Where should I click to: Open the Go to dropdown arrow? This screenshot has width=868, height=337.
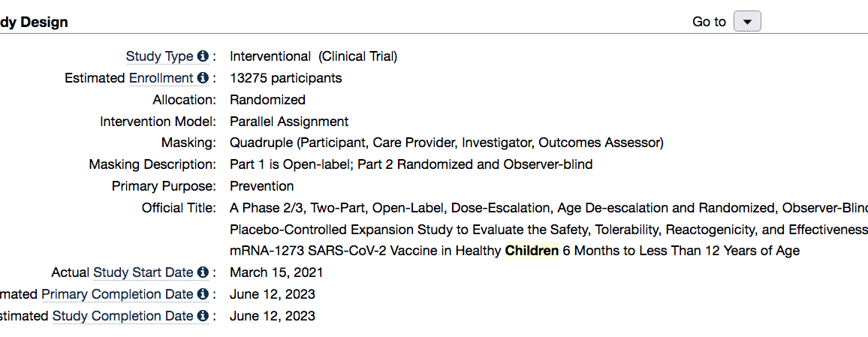tap(747, 22)
